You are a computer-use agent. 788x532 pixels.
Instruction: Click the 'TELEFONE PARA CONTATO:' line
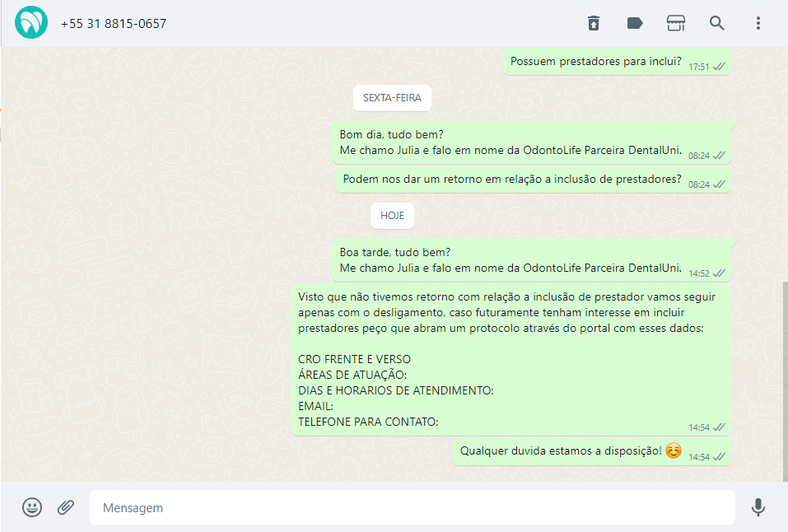point(368,422)
